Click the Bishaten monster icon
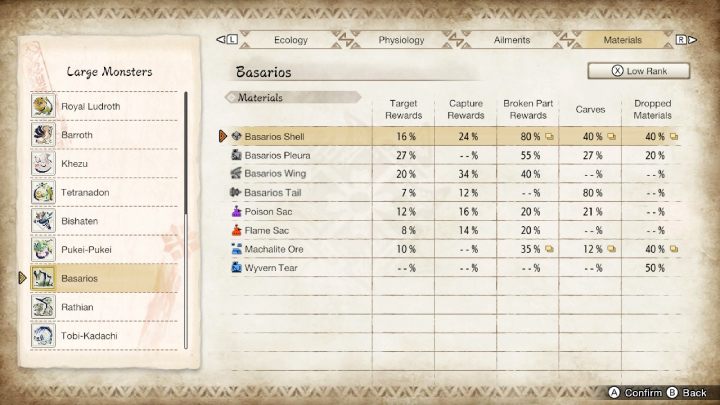Screen dimensions: 720x405 pyautogui.click(x=44, y=220)
